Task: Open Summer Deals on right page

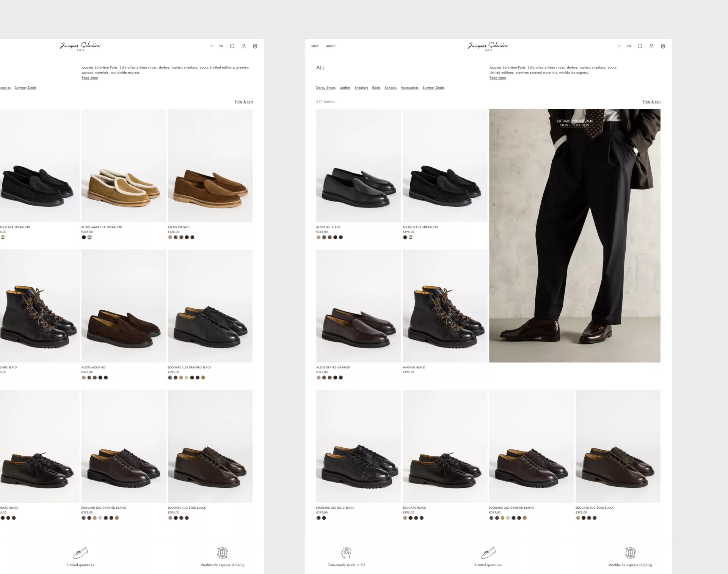Action: pos(433,88)
